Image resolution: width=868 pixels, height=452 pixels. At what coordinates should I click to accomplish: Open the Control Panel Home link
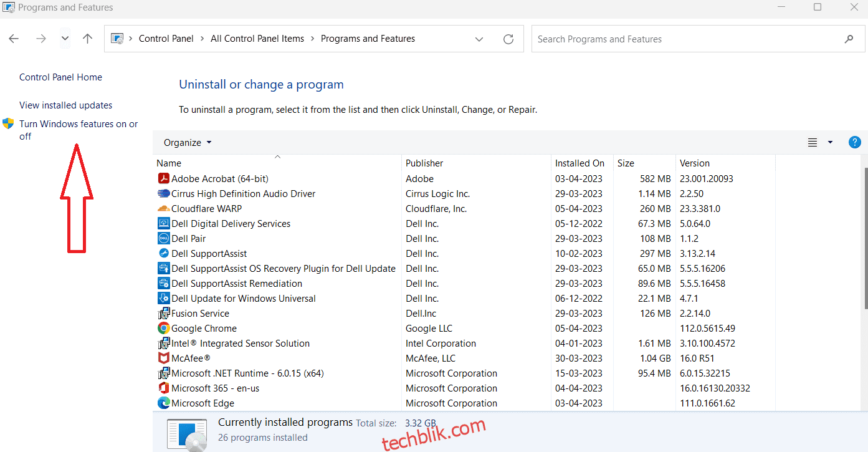[60, 77]
